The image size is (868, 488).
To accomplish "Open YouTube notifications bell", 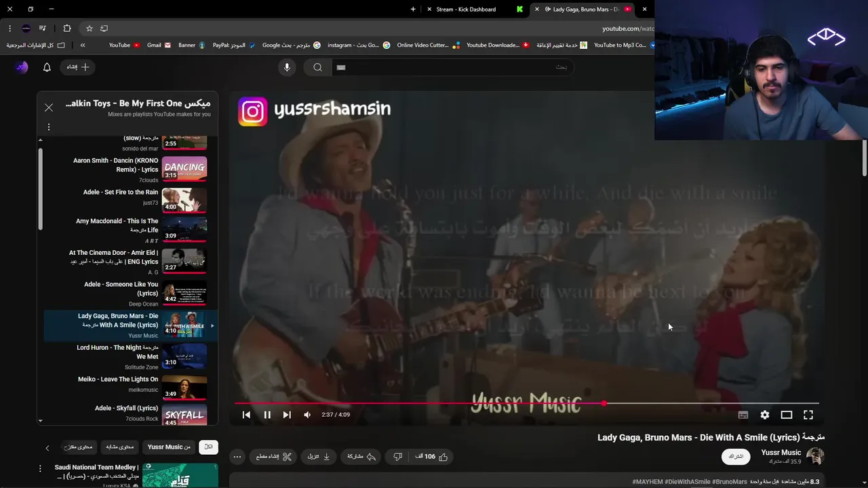I will pyautogui.click(x=47, y=67).
